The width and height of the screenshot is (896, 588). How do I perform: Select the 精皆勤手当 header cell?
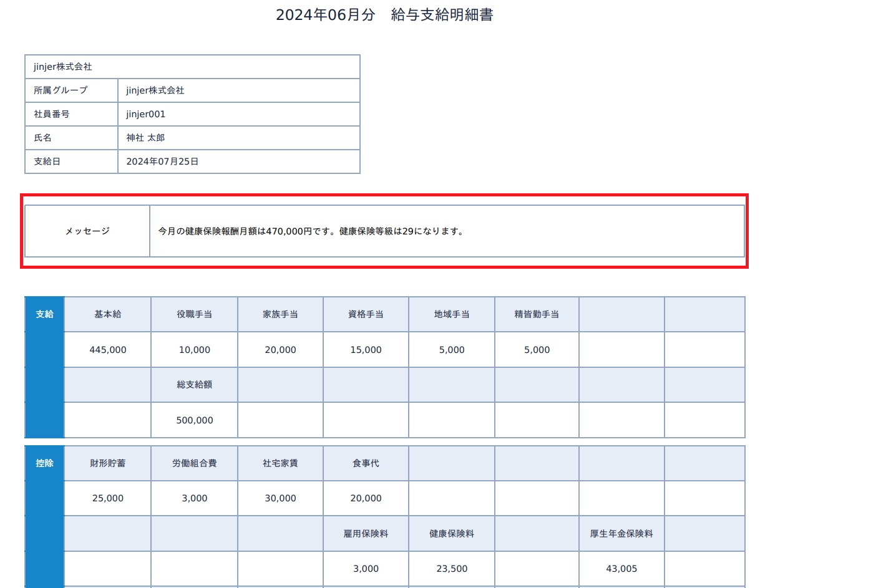pos(537,314)
